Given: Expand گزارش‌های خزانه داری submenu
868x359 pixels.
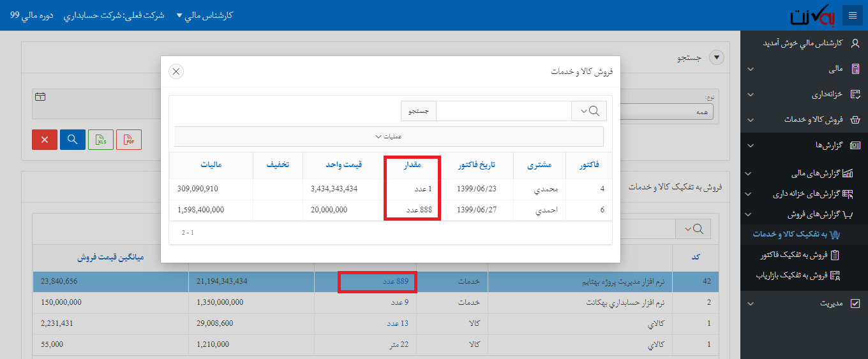Looking at the screenshot, I should (749, 194).
